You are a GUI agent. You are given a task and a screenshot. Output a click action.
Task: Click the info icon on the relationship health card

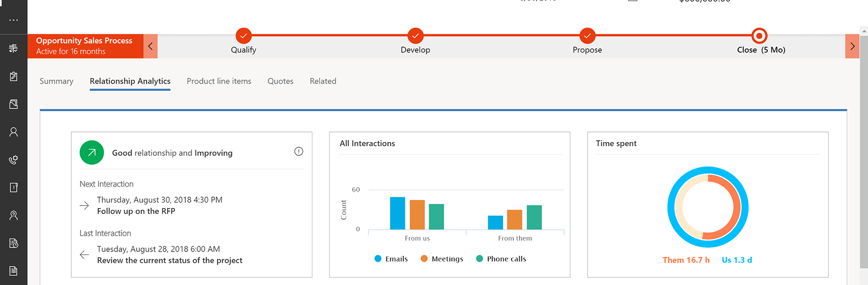pyautogui.click(x=299, y=152)
